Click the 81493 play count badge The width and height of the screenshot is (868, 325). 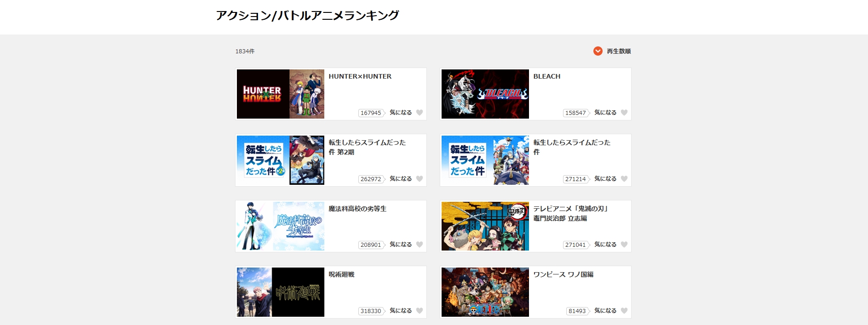(x=578, y=311)
